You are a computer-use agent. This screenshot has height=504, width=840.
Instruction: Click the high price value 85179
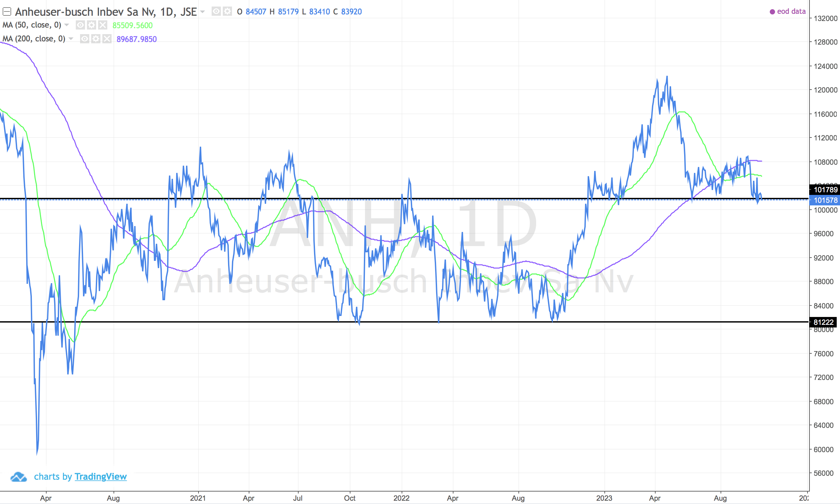tap(288, 11)
